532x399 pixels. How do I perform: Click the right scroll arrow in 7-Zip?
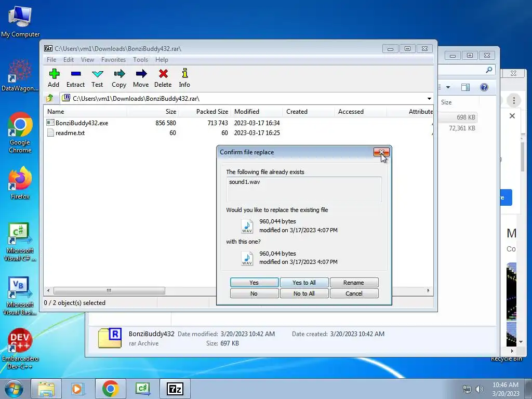coord(428,291)
